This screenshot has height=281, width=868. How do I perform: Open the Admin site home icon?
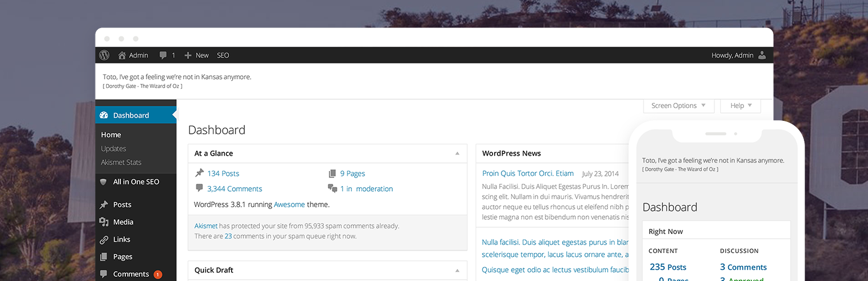tap(122, 55)
